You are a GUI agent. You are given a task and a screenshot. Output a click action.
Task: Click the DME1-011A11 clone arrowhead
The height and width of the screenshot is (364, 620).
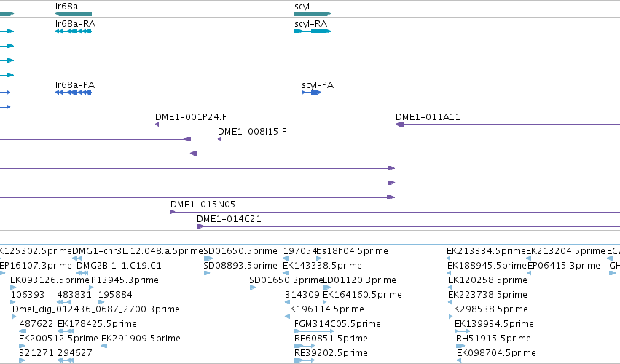tap(400, 124)
